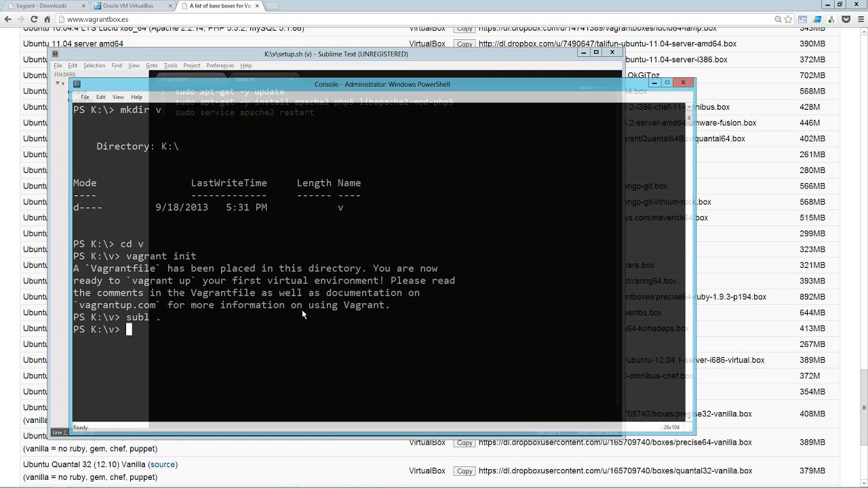Screen dimensions: 868x488
Task: Copy the talifun-ubuntu-11.04-server-amd64 URL
Action: click(465, 44)
